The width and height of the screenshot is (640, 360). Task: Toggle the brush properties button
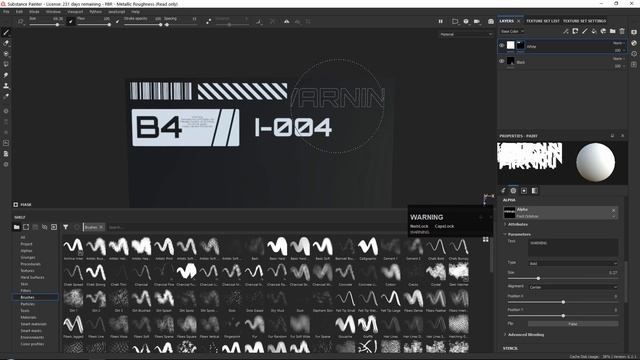pos(503,191)
